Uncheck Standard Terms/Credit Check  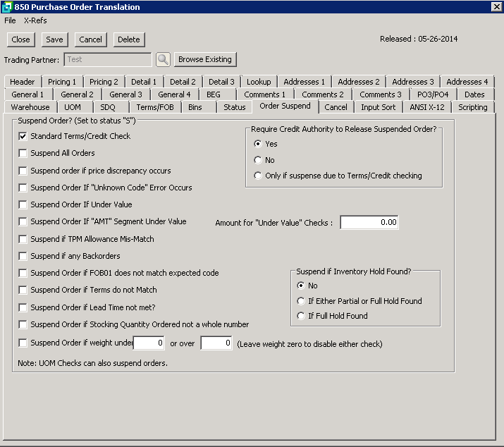coord(23,136)
